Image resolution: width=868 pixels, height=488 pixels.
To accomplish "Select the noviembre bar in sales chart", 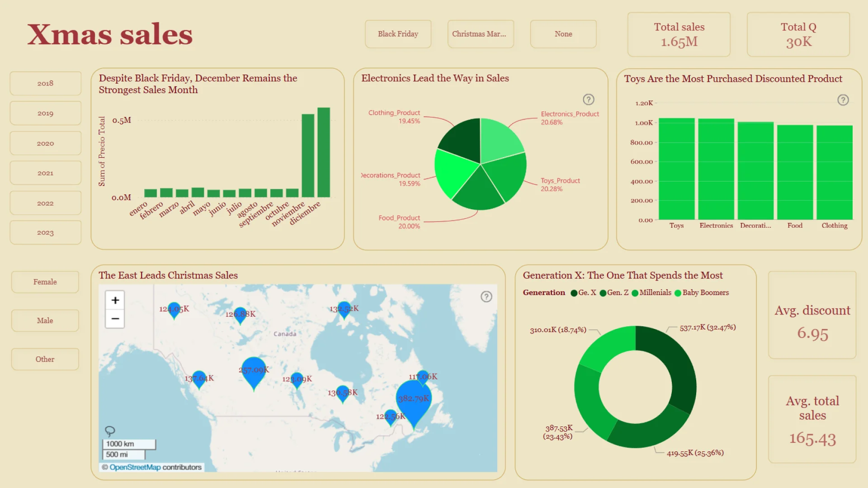I will pos(308,155).
